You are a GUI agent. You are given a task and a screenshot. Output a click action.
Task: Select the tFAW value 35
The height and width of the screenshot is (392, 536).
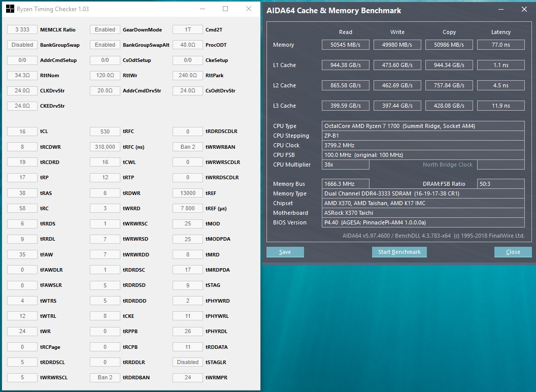point(22,254)
